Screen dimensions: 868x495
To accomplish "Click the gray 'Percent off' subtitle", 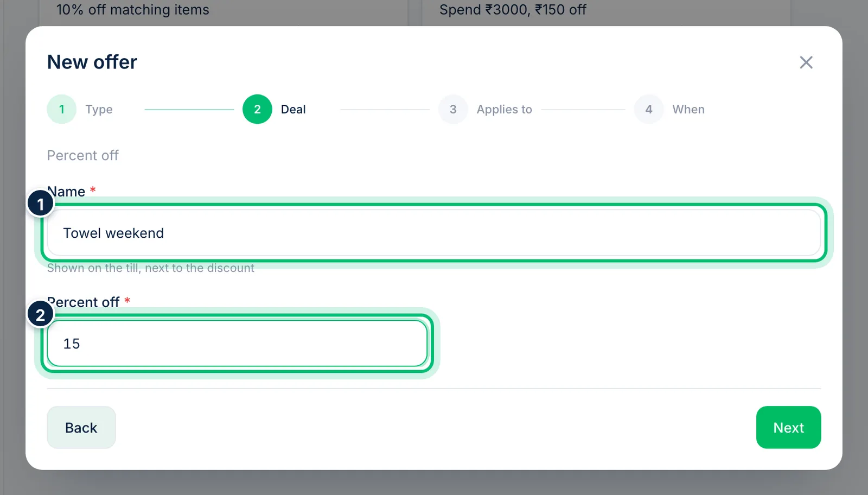I will [x=83, y=155].
